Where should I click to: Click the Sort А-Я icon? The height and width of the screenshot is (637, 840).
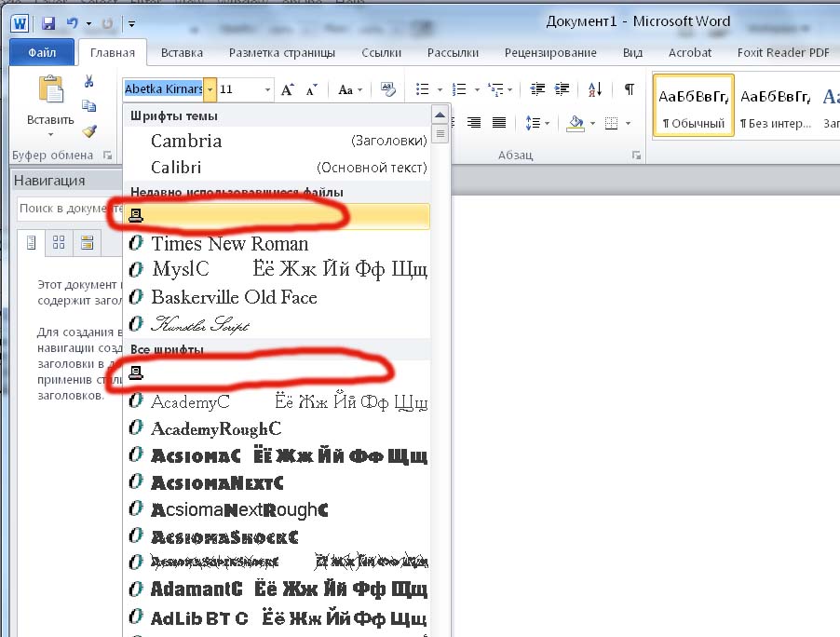pyautogui.click(x=595, y=88)
